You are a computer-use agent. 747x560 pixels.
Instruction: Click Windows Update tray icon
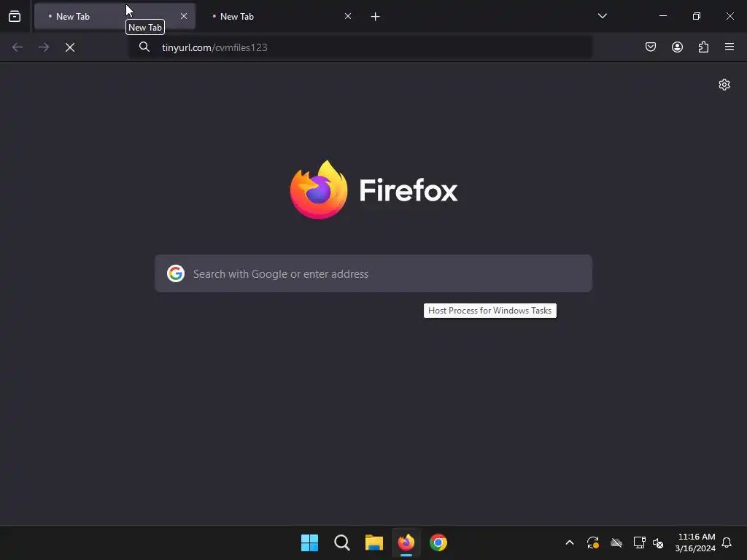point(592,542)
